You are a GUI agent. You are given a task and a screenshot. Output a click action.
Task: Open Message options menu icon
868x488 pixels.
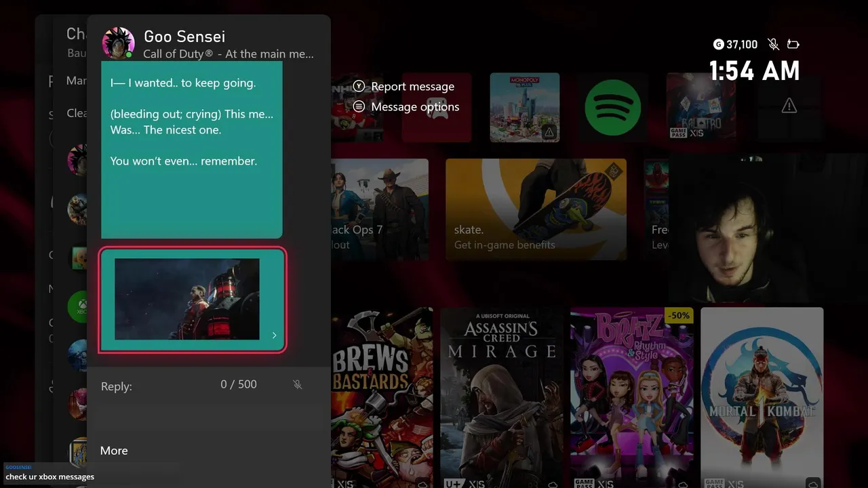pyautogui.click(x=359, y=106)
